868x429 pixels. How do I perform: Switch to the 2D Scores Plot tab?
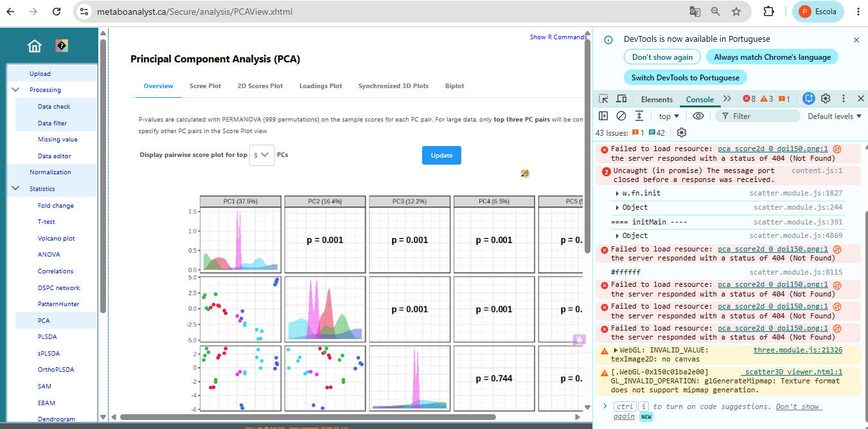tap(260, 86)
